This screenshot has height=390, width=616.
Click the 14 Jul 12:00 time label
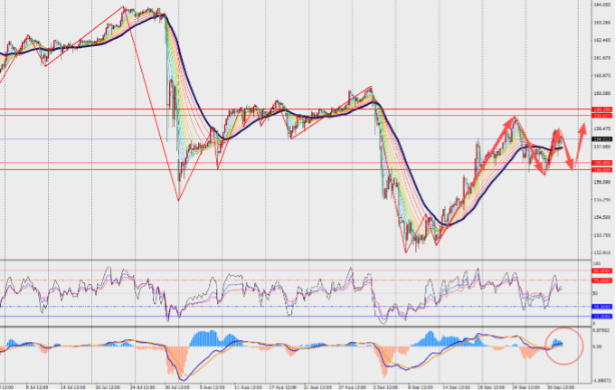click(x=72, y=387)
